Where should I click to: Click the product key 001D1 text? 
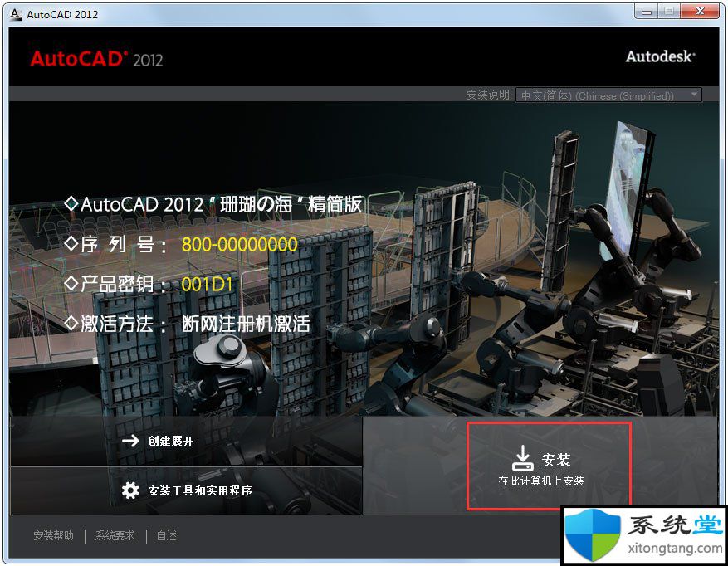pyautogui.click(x=207, y=285)
